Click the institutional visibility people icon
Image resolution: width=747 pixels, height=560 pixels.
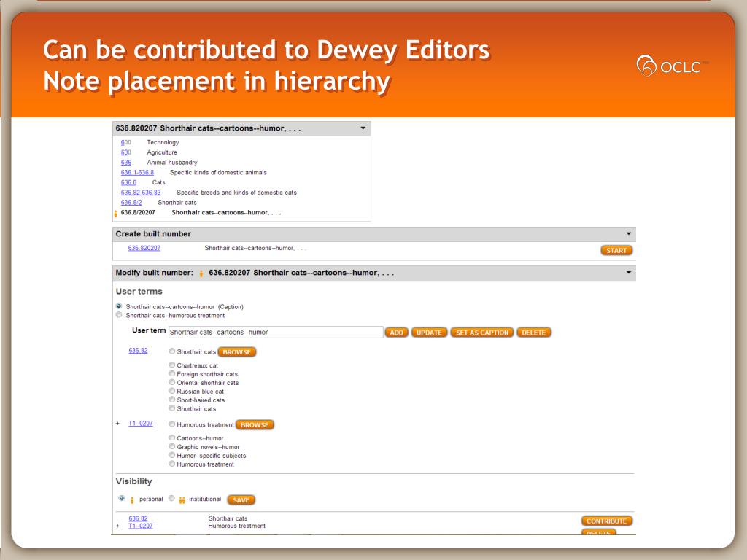click(182, 500)
